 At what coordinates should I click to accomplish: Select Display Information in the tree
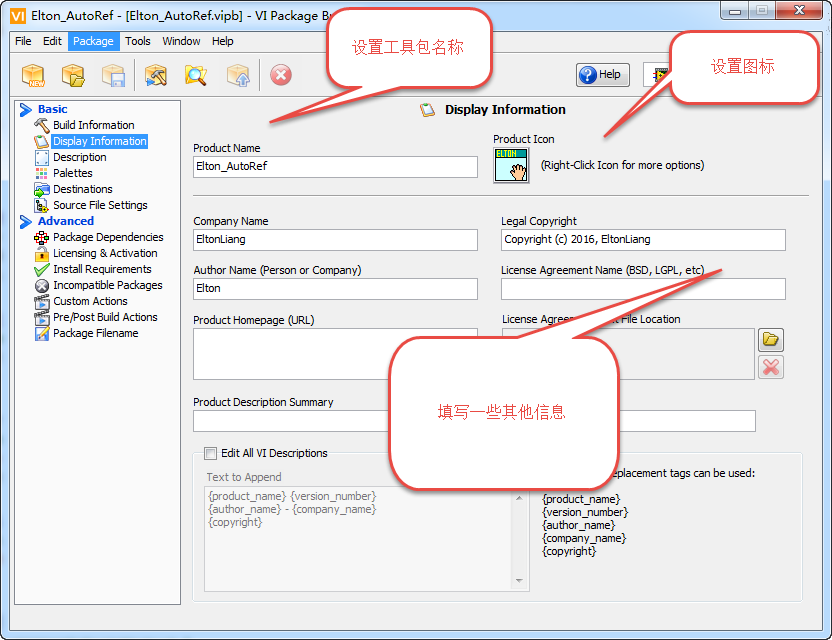click(x=100, y=141)
